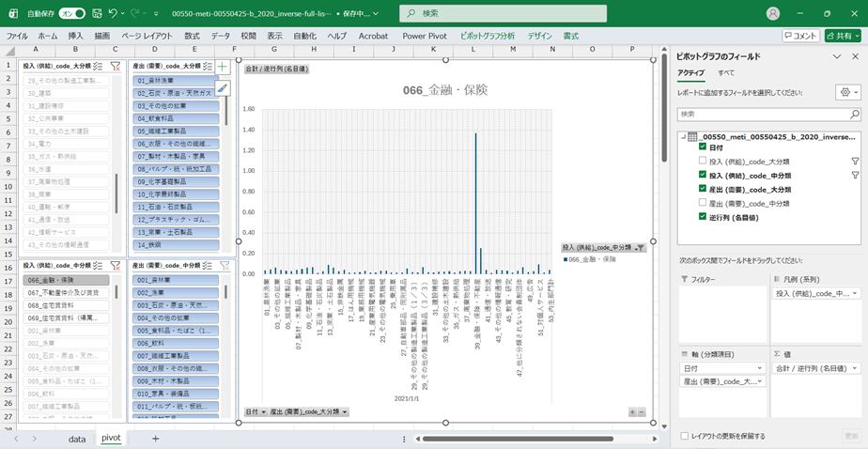
Task: Toggle multi-select on 産出 (需要)_code_大分類 slicer
Action: [x=208, y=66]
